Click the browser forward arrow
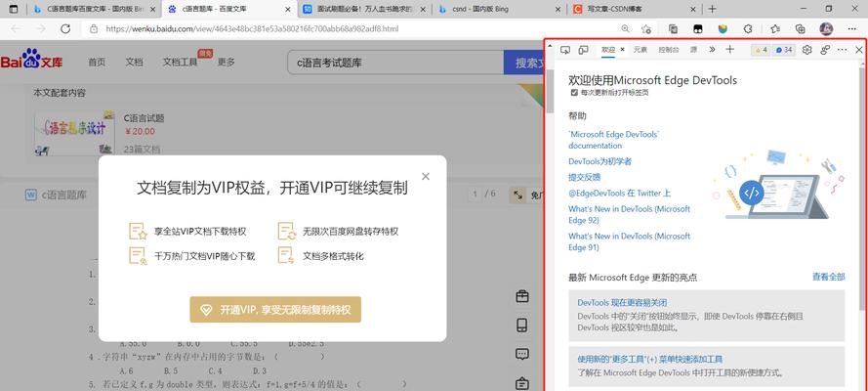Image resolution: width=868 pixels, height=391 pixels. pos(40,28)
